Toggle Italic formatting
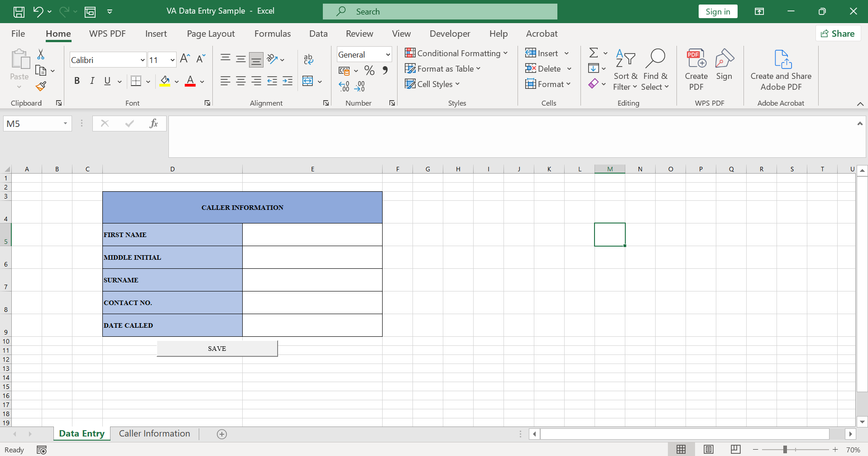The height and width of the screenshot is (456, 868). click(x=92, y=81)
